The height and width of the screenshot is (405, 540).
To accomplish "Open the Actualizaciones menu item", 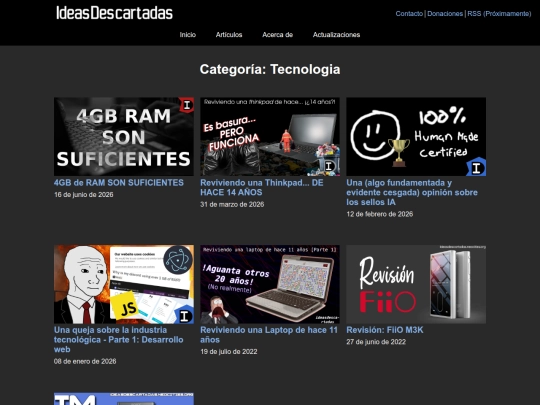I will 336,35.
